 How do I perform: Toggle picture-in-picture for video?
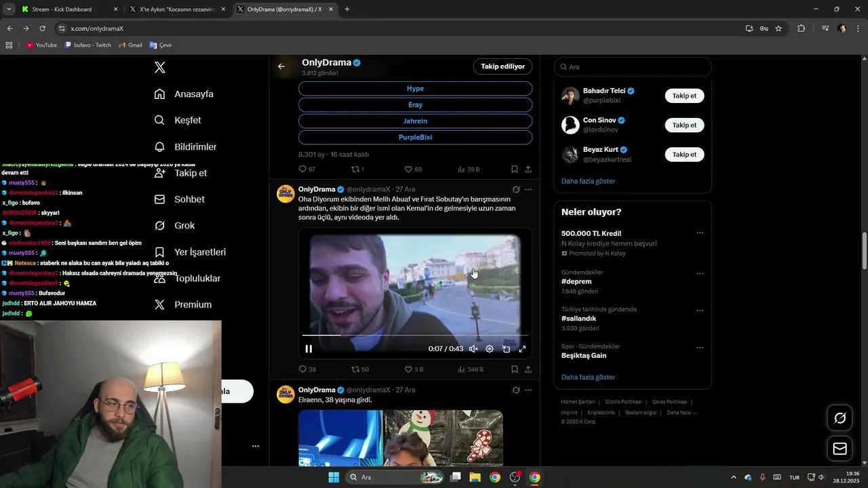[506, 349]
